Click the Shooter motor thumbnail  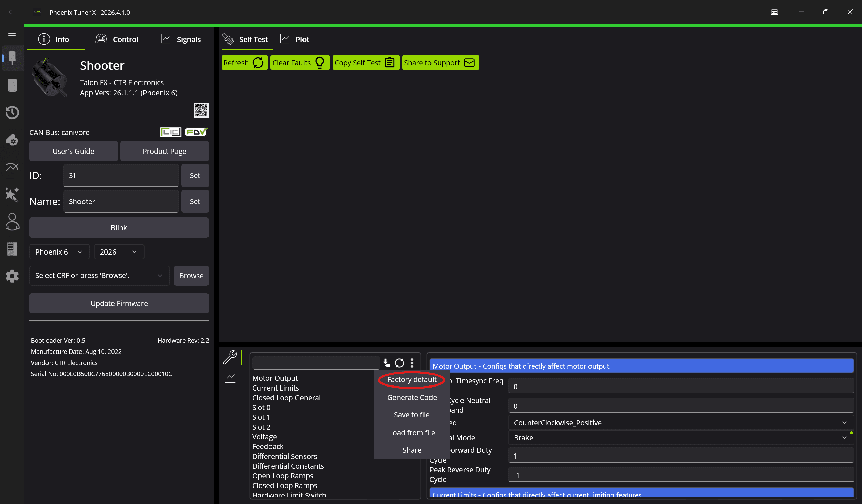click(50, 78)
